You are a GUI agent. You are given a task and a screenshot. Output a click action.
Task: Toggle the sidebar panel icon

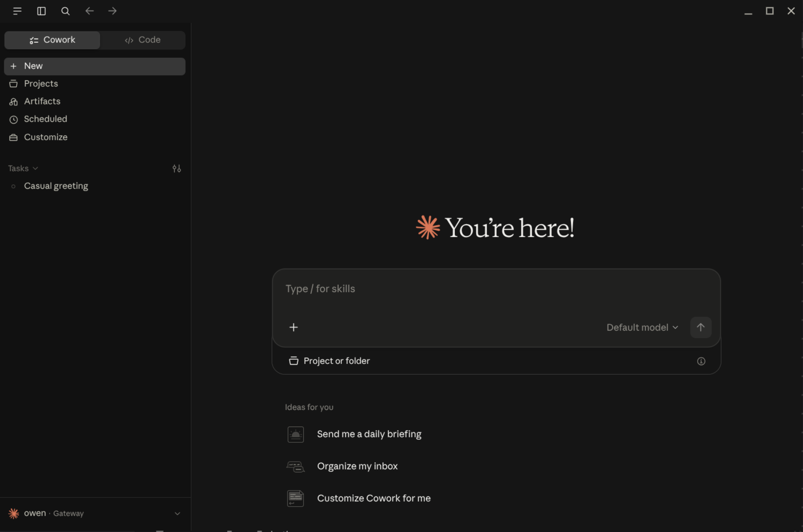[x=41, y=11]
